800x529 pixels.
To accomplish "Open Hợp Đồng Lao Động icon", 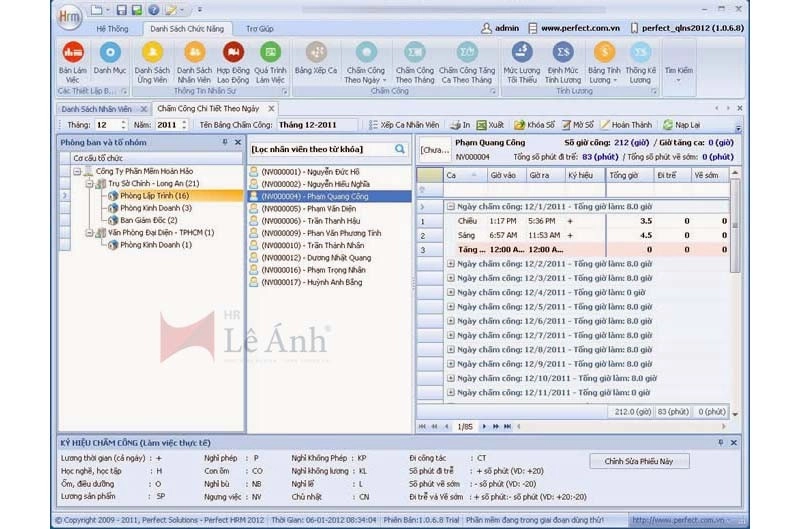I will tap(233, 59).
